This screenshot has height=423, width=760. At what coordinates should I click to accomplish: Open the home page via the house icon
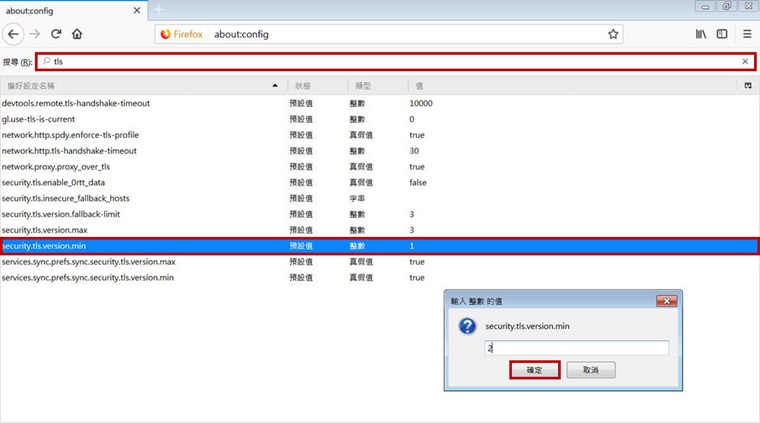tap(77, 34)
